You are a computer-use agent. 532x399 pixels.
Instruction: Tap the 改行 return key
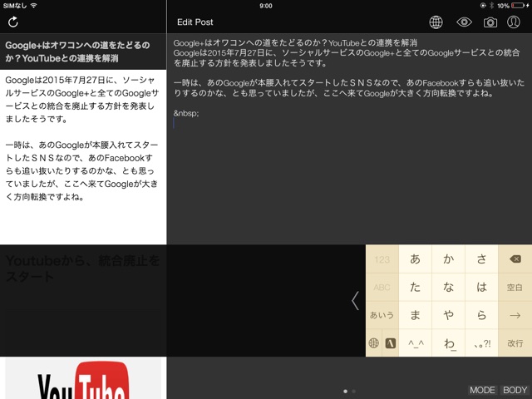click(x=515, y=343)
